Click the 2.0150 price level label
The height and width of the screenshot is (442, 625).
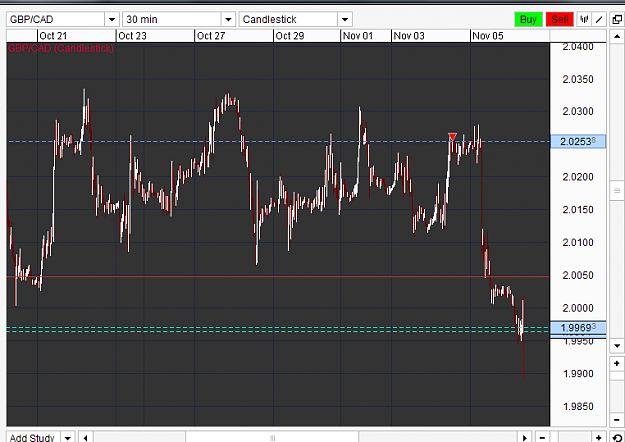click(x=578, y=210)
